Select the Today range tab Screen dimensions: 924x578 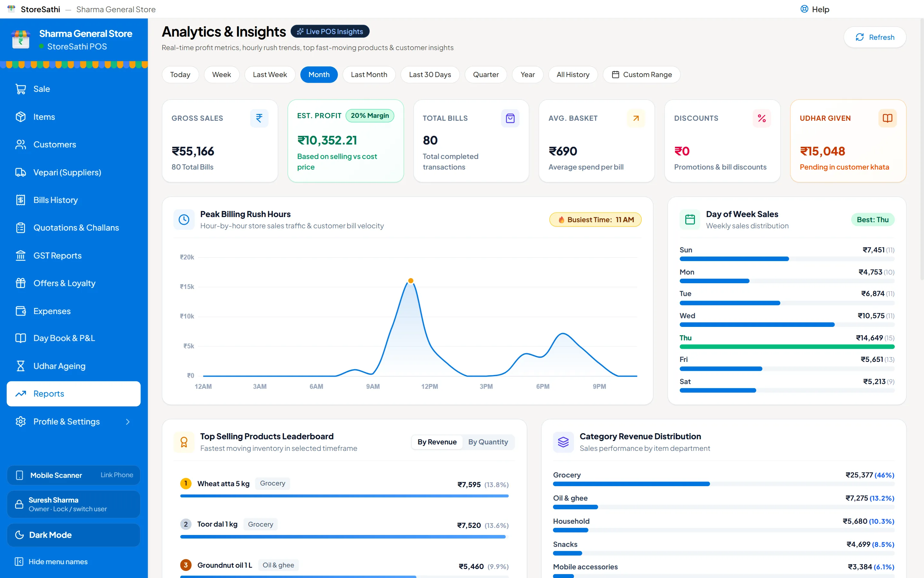click(180, 74)
